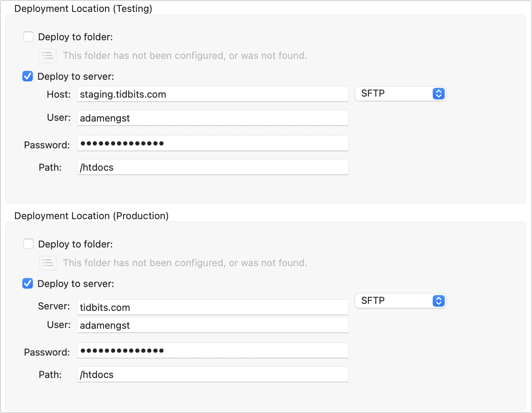Open the SFTP protocol dropdown for Testing
Screen dimensions: 532x413
[400, 94]
